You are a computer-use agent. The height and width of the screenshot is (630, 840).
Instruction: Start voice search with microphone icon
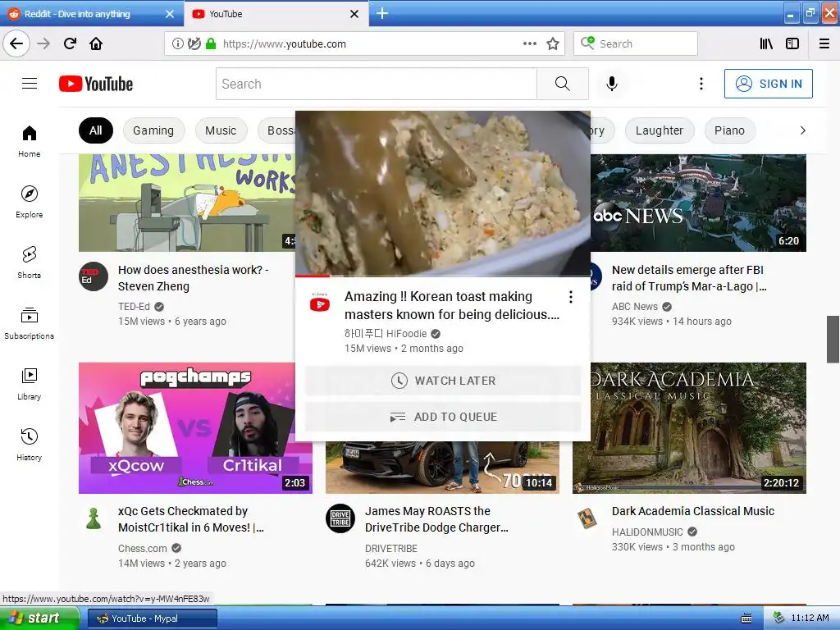coord(612,84)
